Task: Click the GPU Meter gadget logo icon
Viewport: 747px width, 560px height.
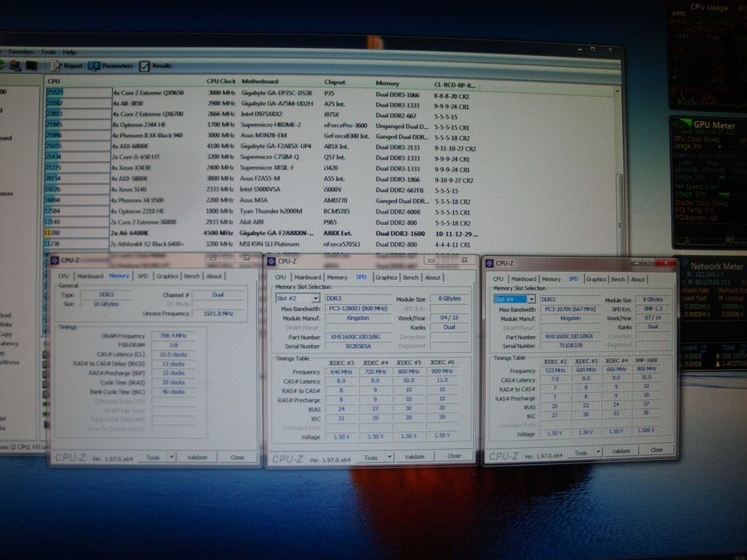Action: coord(681,125)
